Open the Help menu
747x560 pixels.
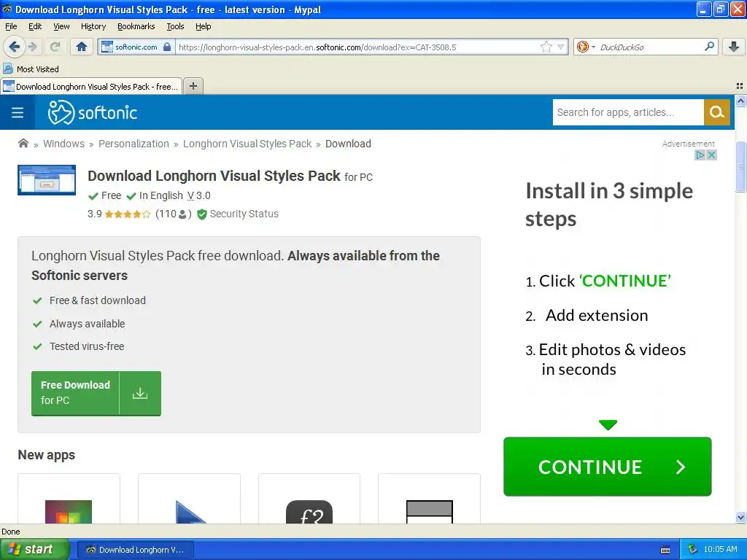[x=203, y=26]
